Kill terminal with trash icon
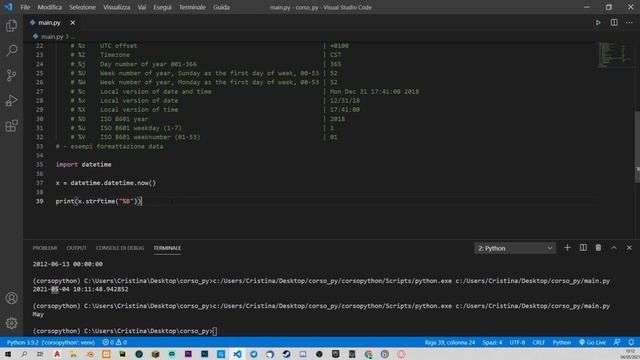 [x=598, y=248]
